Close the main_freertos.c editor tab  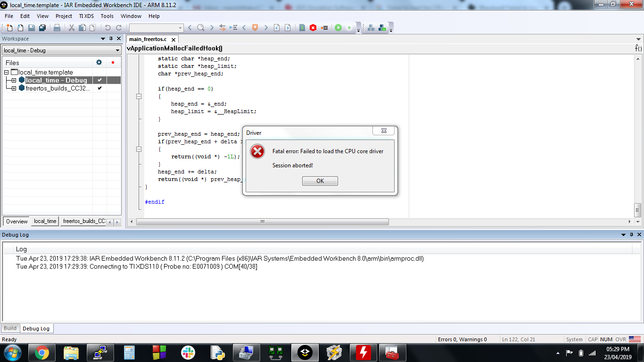(x=173, y=40)
